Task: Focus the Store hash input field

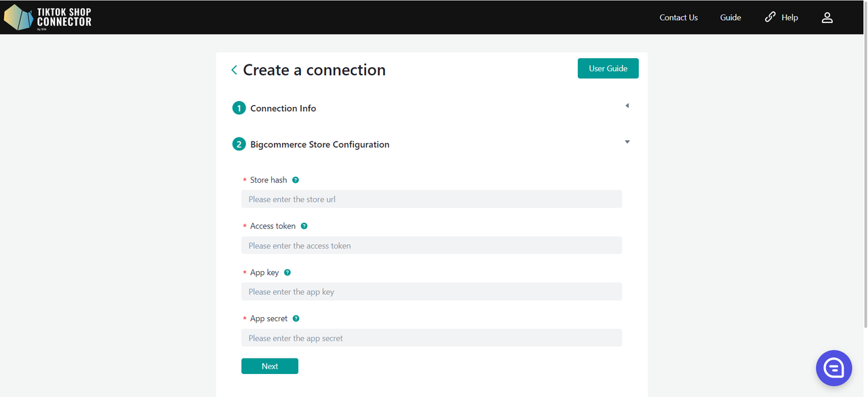Action: (431, 199)
